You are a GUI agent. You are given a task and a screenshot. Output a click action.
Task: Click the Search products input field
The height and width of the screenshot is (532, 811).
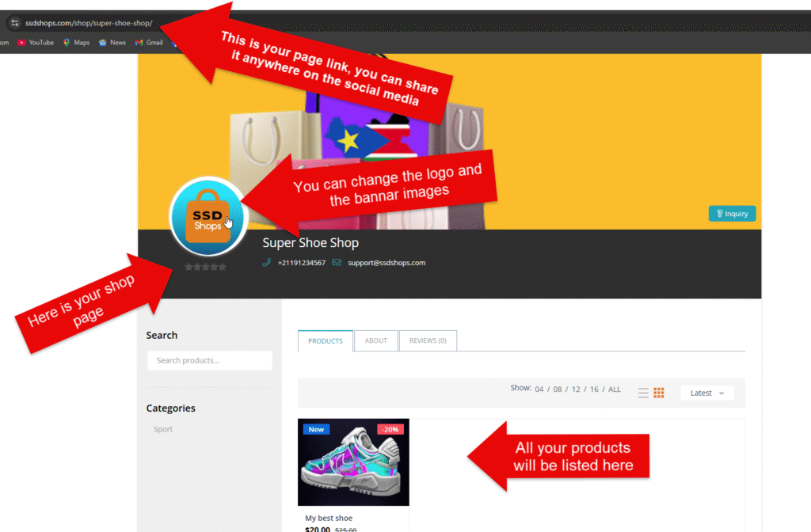(210, 361)
